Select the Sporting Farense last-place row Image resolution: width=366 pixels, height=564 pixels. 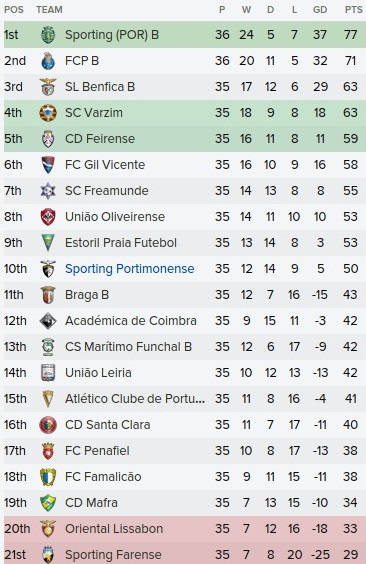(185, 554)
